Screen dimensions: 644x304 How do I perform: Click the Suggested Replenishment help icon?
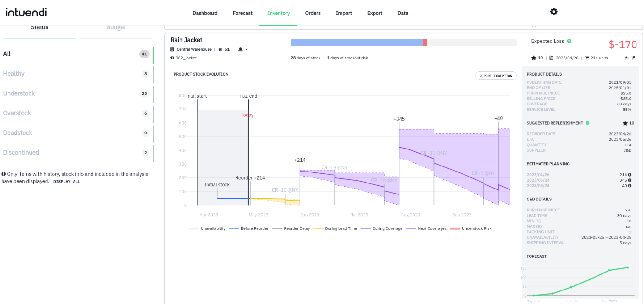tap(587, 123)
